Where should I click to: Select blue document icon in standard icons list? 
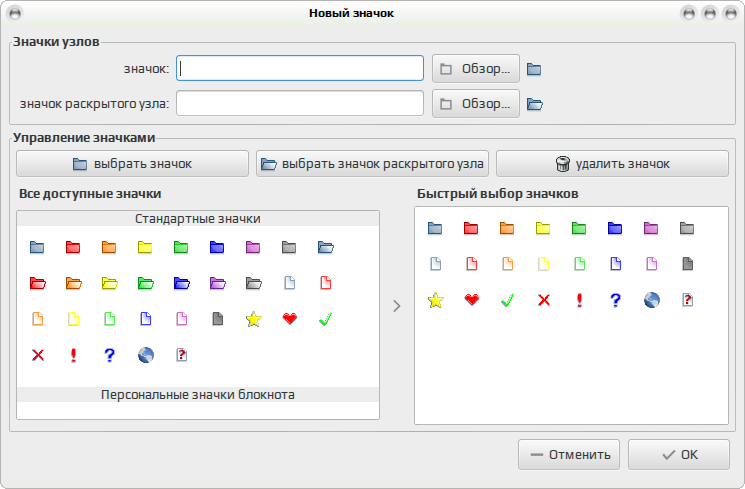(x=146, y=318)
